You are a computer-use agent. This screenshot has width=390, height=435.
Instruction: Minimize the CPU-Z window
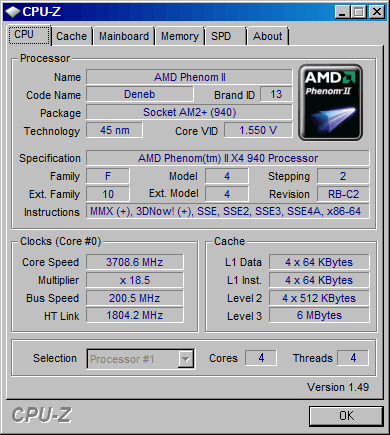[342, 12]
